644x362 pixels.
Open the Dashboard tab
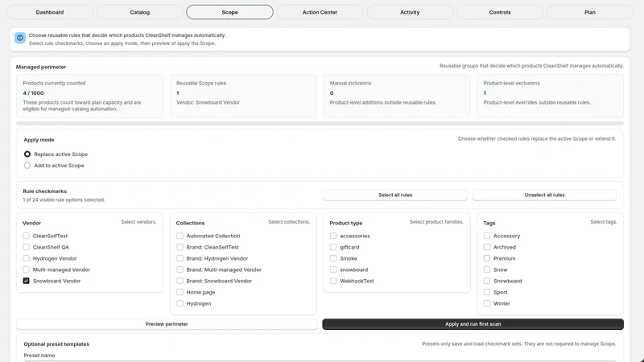pyautogui.click(x=50, y=12)
